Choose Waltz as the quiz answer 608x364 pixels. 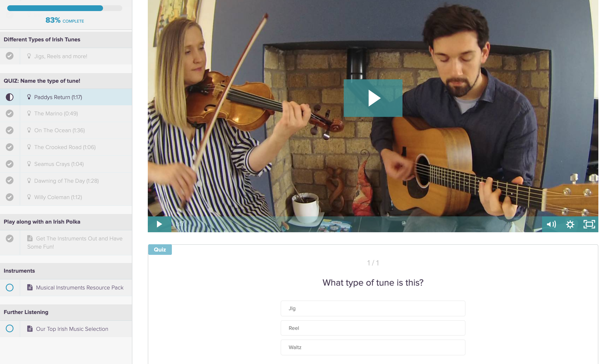pos(373,347)
